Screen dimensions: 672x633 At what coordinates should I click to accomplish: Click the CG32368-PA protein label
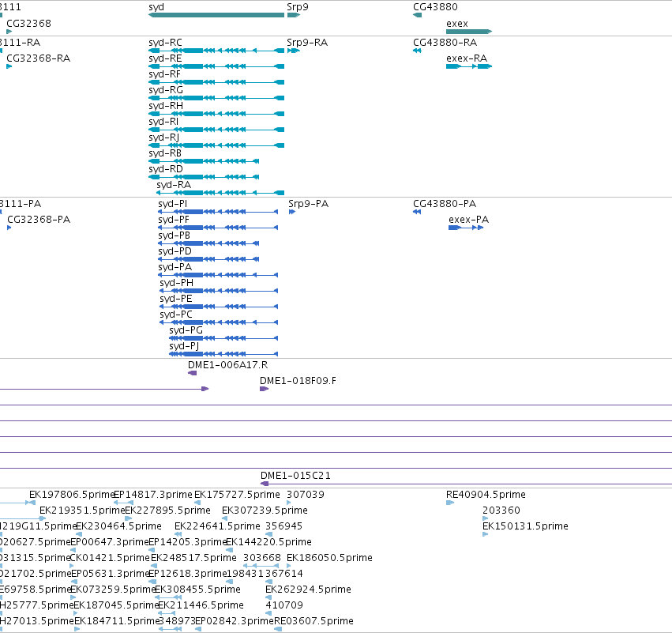[39, 220]
